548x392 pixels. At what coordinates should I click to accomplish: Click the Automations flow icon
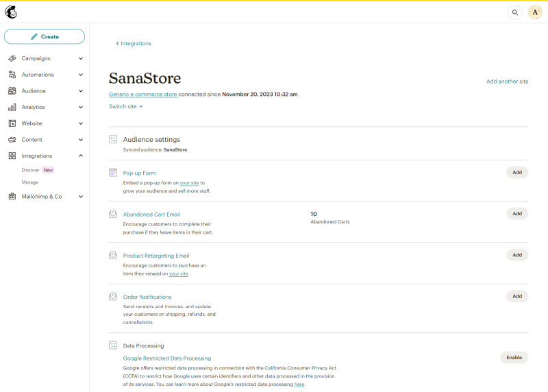pyautogui.click(x=12, y=75)
